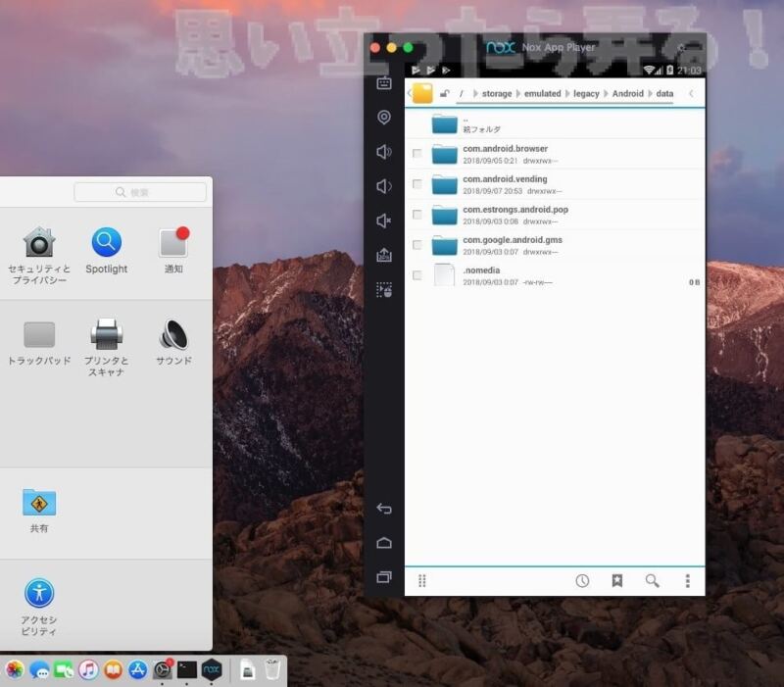Select 'data' in the breadcrumb path
The width and height of the screenshot is (784, 687).
coord(664,93)
